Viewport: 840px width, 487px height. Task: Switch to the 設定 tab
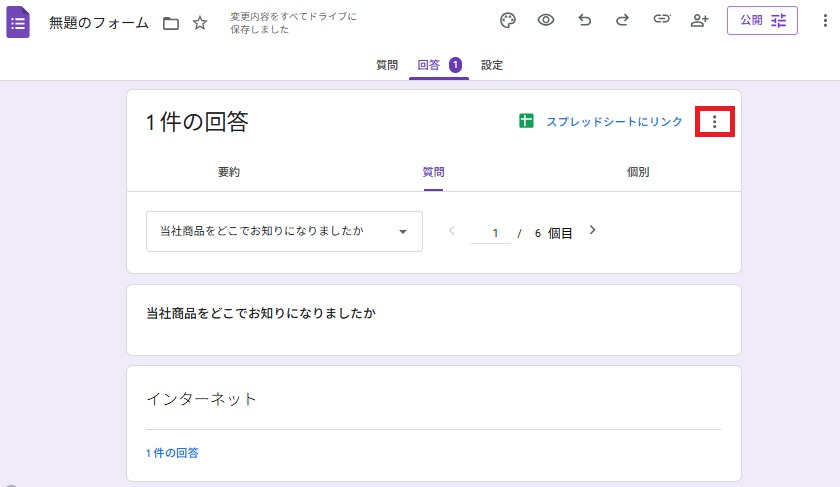point(492,65)
